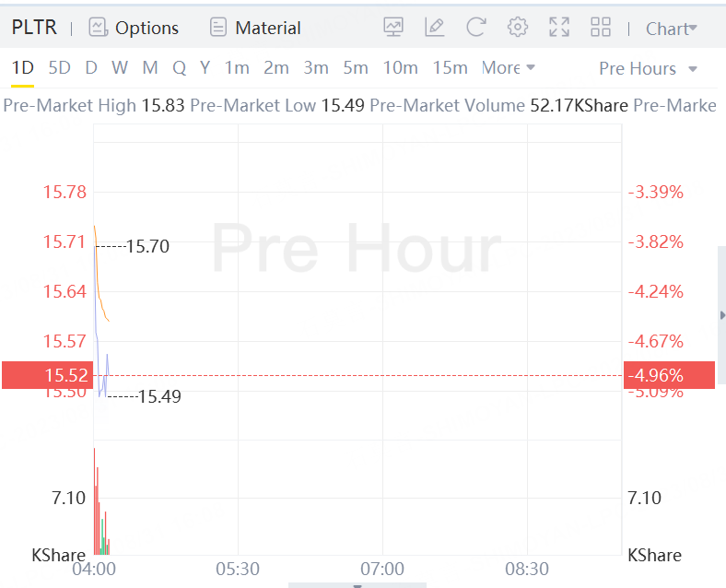Screen dimensions: 726x588
Task: Collapse the bottom panel arrow handle
Action: click(x=357, y=584)
